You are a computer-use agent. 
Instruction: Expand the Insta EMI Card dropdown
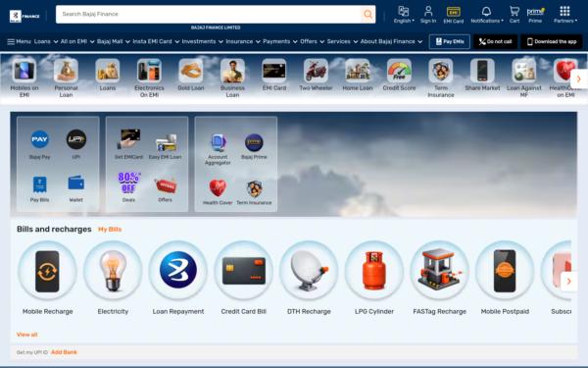coord(156,41)
